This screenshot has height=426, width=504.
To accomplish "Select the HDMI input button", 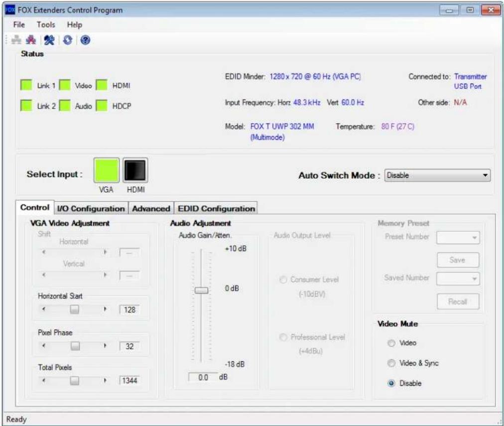I will click(135, 170).
